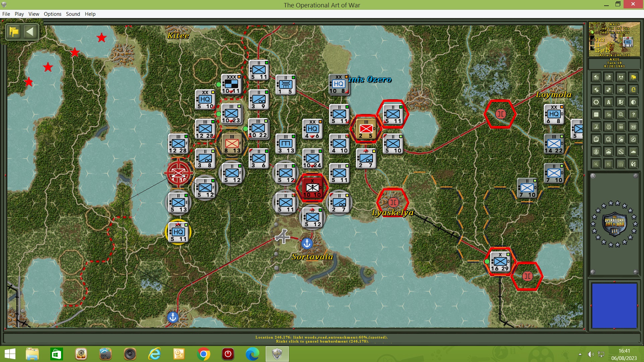Click the red-highlighted enemy unit 10-10

coord(312,188)
